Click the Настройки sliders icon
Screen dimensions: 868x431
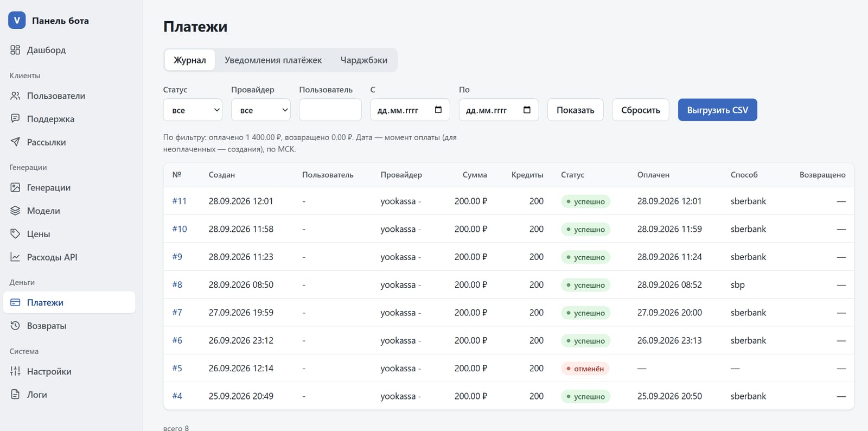point(15,371)
